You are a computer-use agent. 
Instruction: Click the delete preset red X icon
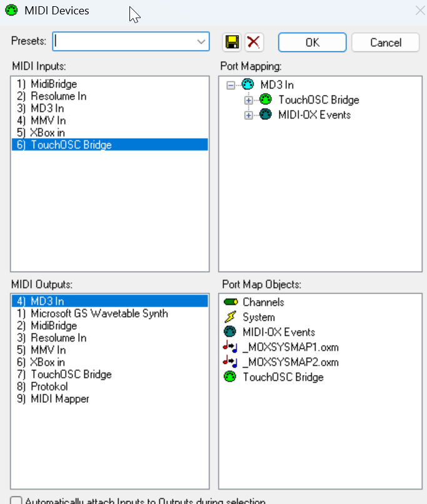[x=254, y=42]
